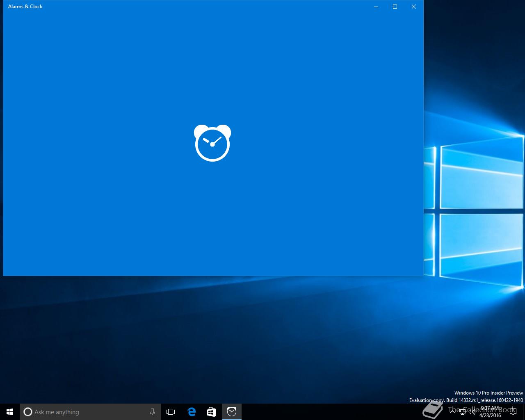Open the clock showing 9:37 AM

490,412
